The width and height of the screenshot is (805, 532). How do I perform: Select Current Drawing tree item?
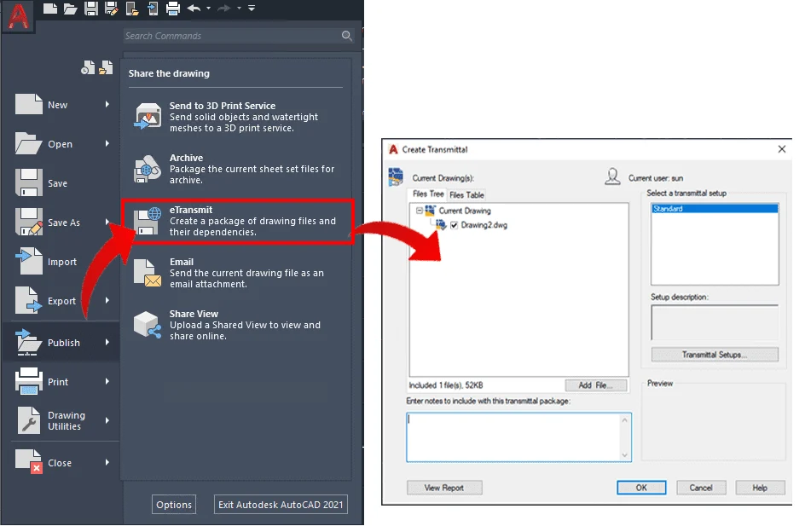[465, 211]
